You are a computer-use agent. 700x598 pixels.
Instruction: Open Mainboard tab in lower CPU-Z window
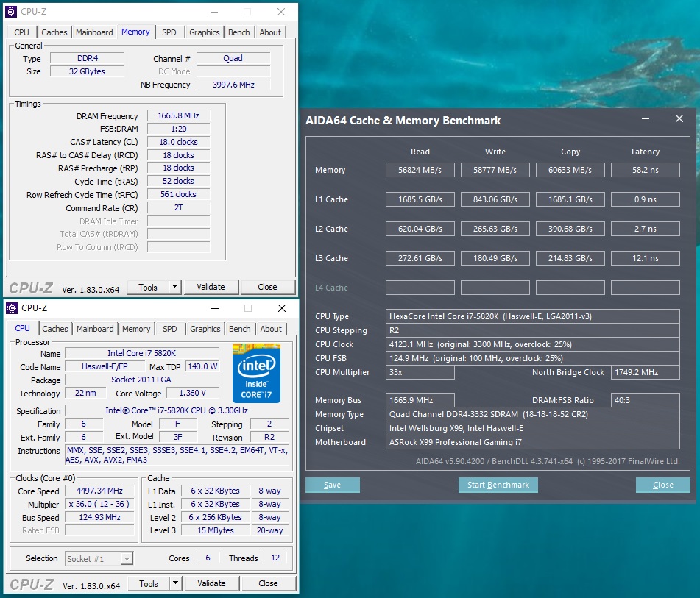tap(96, 329)
